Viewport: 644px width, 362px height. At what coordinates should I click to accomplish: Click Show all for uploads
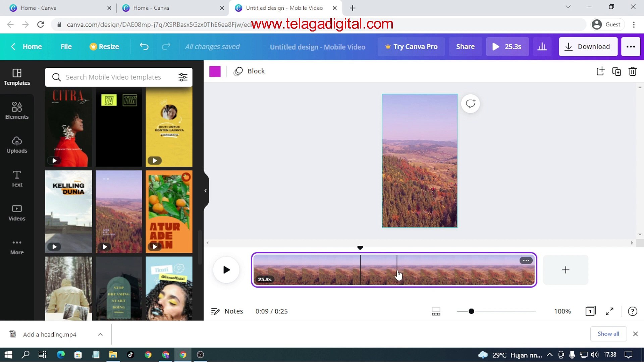(608, 334)
